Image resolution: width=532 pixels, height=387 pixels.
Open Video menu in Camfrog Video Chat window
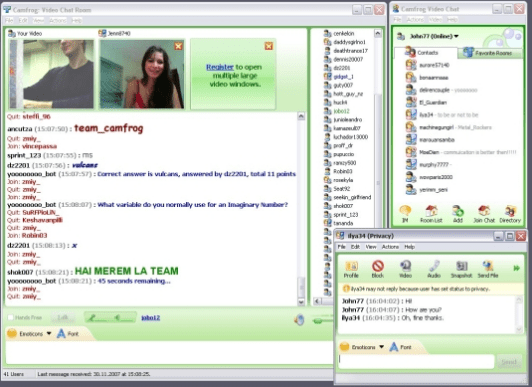(x=435, y=20)
